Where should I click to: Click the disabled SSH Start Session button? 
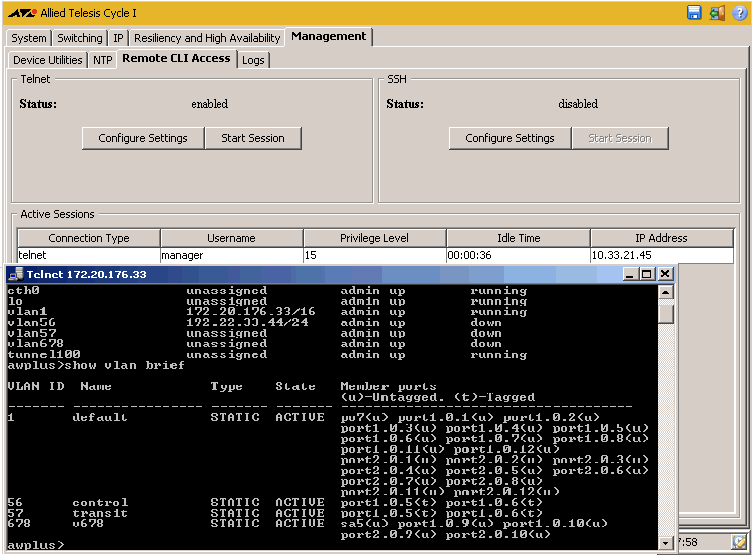point(620,138)
